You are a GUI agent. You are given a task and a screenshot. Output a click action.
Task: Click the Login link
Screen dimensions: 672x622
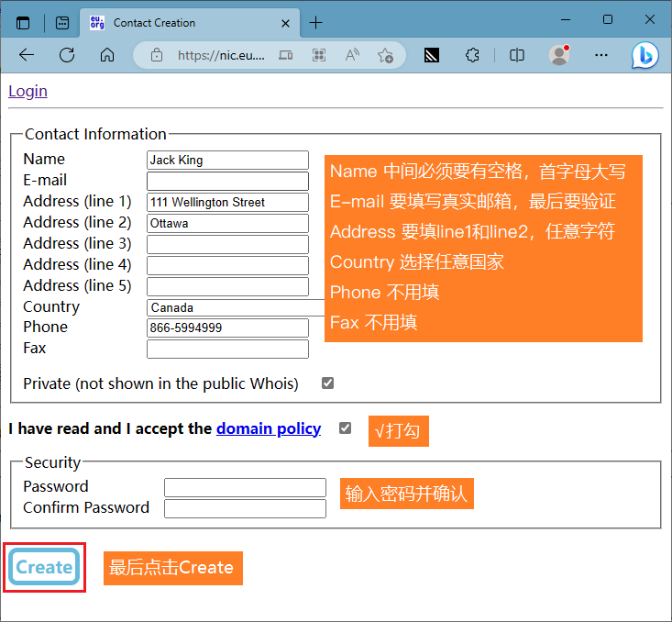[28, 91]
